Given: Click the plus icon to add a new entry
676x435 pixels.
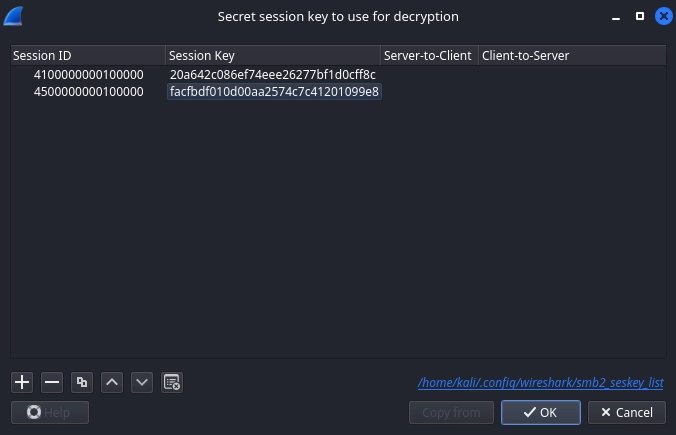Looking at the screenshot, I should click(22, 382).
